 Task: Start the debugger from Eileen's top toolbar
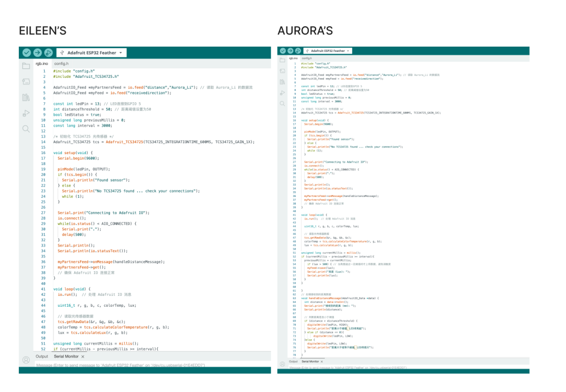(x=48, y=53)
